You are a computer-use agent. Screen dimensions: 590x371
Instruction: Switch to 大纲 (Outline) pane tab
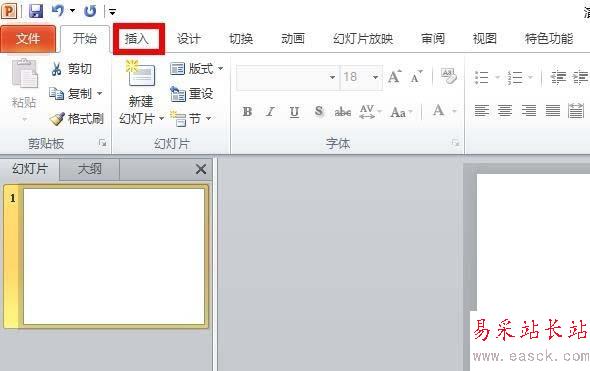(90, 169)
